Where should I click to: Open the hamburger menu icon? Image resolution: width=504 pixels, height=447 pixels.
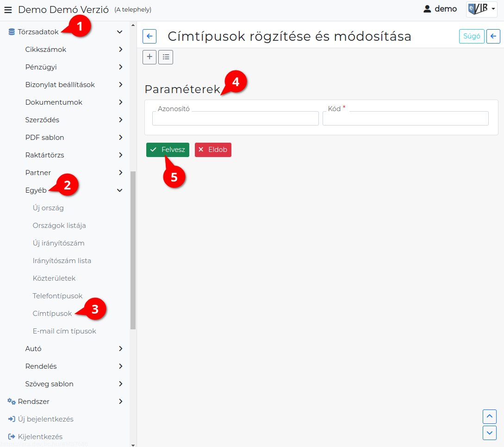[8, 10]
